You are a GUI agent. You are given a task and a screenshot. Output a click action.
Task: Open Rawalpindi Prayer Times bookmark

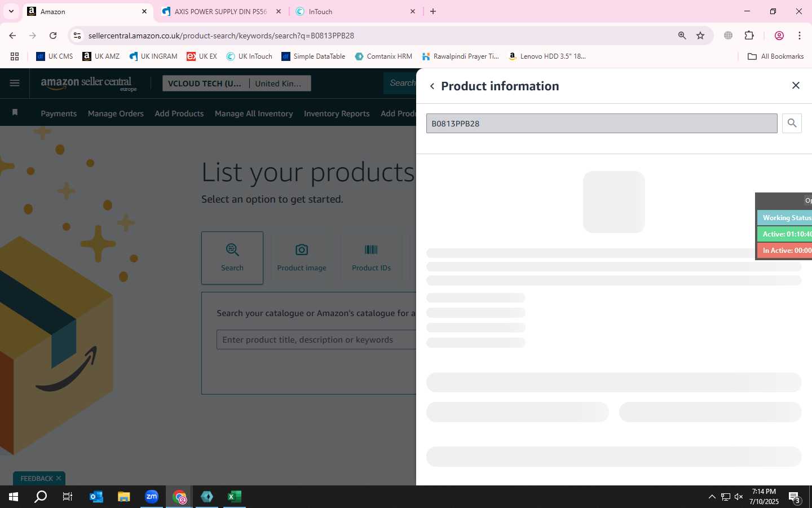click(x=460, y=56)
